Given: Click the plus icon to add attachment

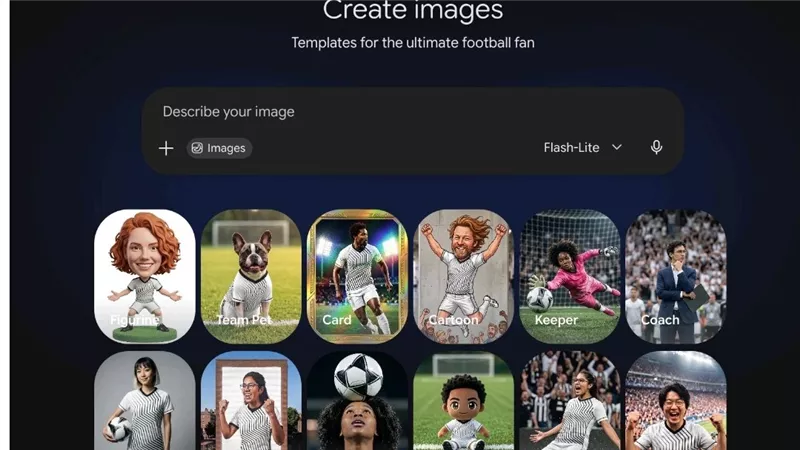Looking at the screenshot, I should [166, 148].
